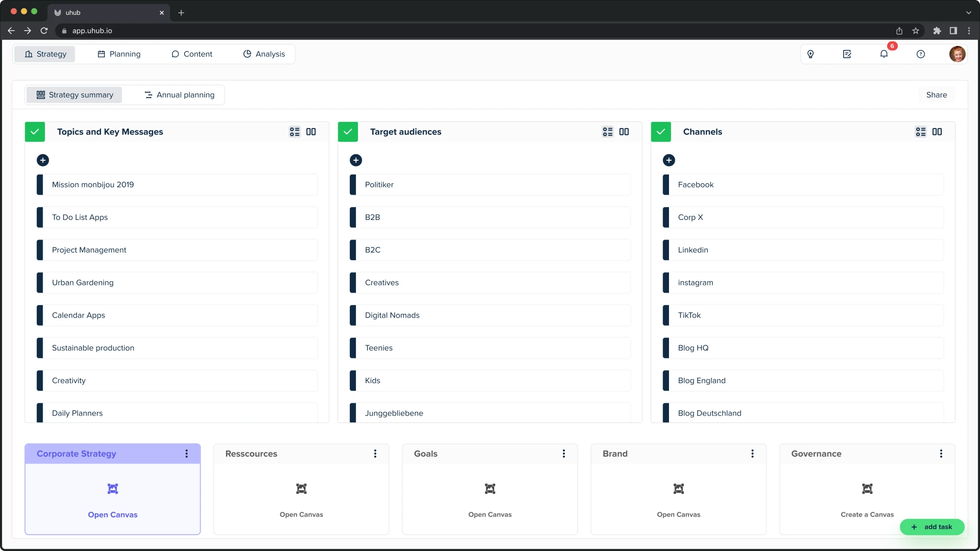The image size is (980, 551).
Task: Add a new item under Topics and Key Messages
Action: coord(43,160)
